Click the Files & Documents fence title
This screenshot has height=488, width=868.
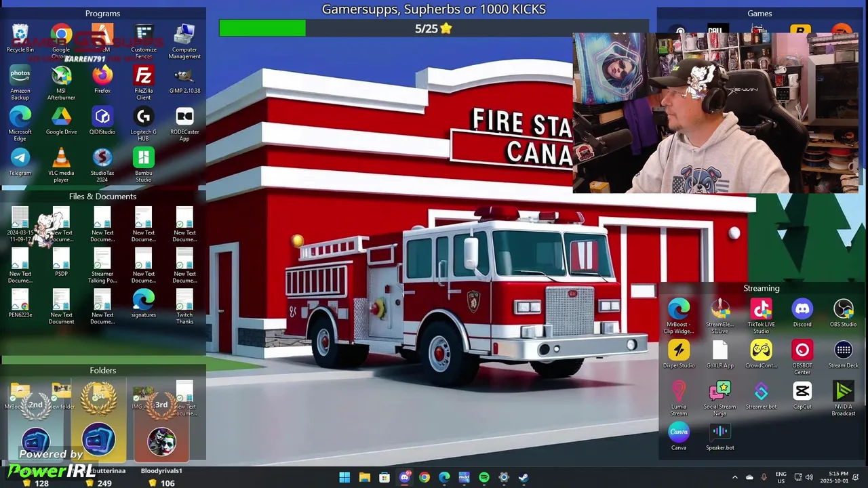[102, 197]
